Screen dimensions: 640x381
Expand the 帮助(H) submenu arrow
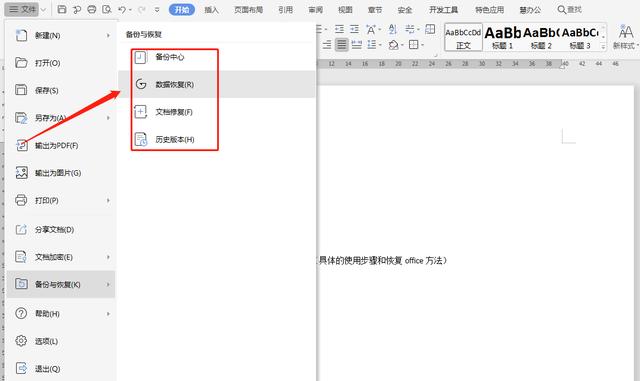coord(108,314)
